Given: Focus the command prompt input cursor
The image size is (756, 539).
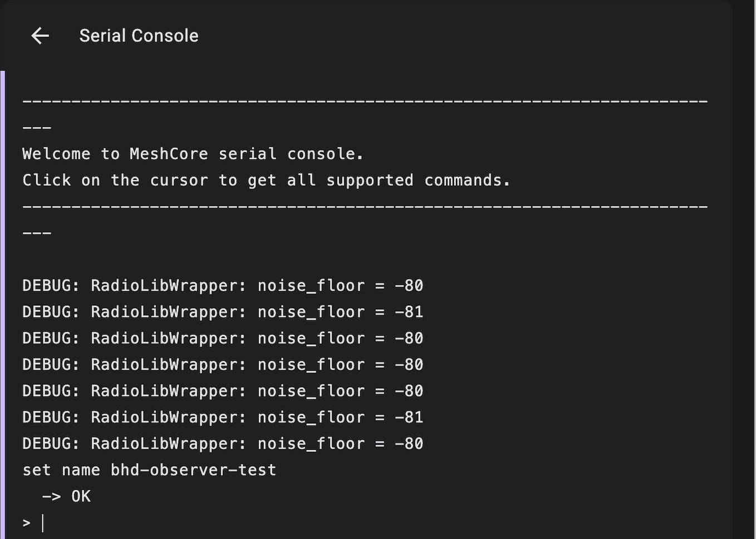Looking at the screenshot, I should (43, 523).
